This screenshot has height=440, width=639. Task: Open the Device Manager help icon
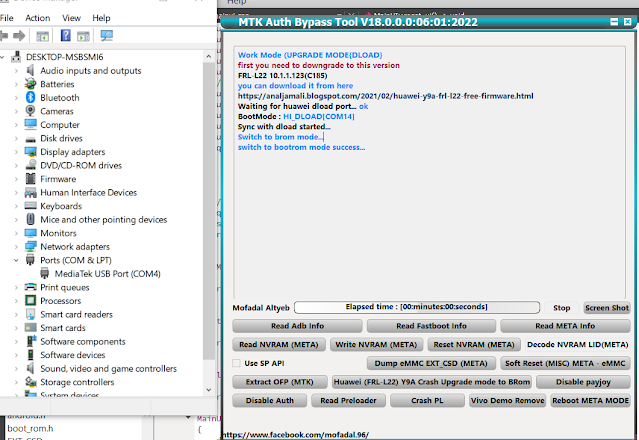(x=65, y=35)
